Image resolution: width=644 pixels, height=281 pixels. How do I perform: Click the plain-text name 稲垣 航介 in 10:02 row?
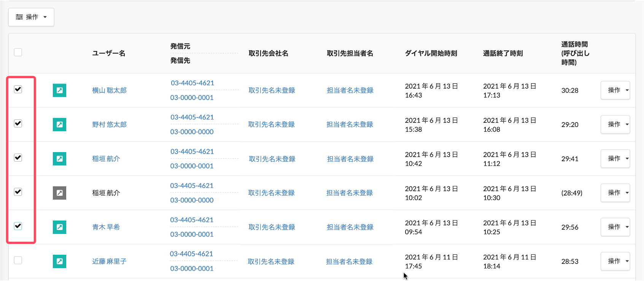click(x=106, y=193)
